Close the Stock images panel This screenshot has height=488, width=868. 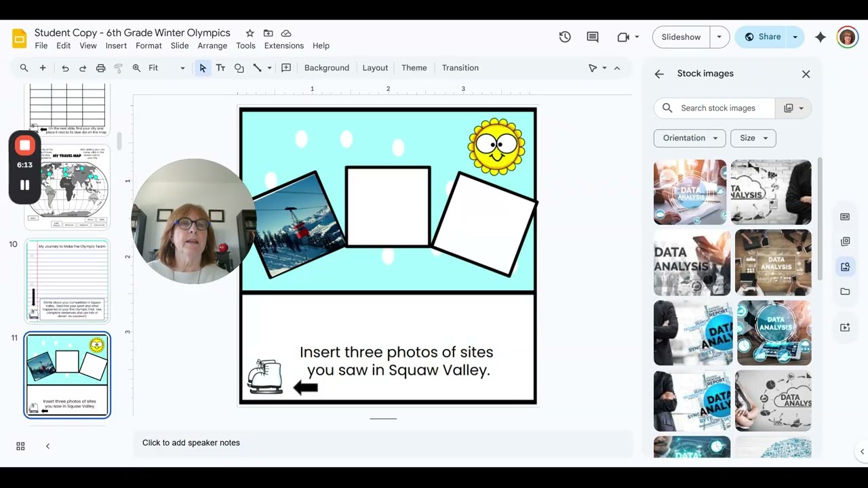[x=806, y=74]
